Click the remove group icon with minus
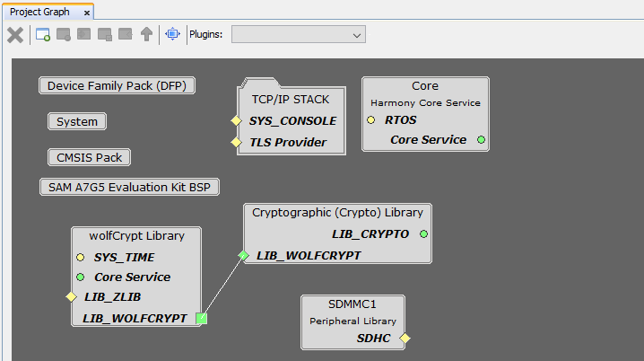 coord(64,34)
